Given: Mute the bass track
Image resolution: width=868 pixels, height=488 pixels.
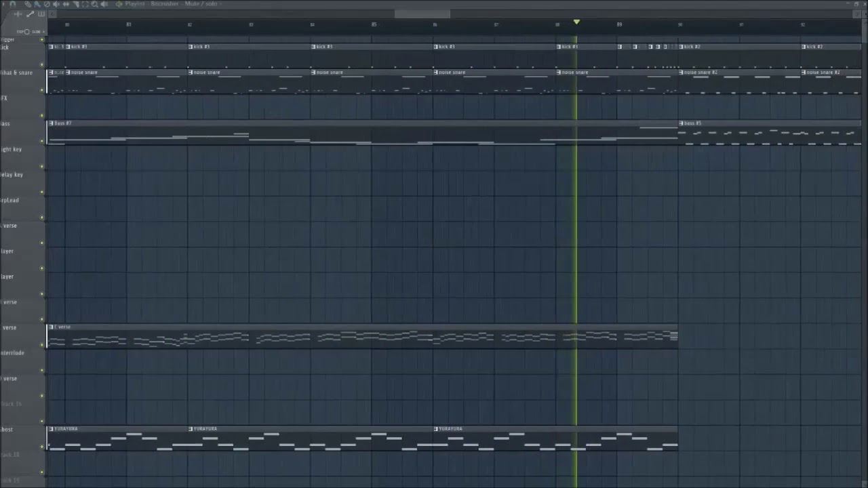Looking at the screenshot, I should point(42,141).
